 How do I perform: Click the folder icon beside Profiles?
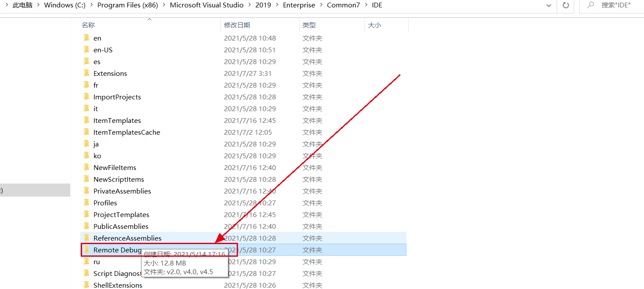[86, 203]
